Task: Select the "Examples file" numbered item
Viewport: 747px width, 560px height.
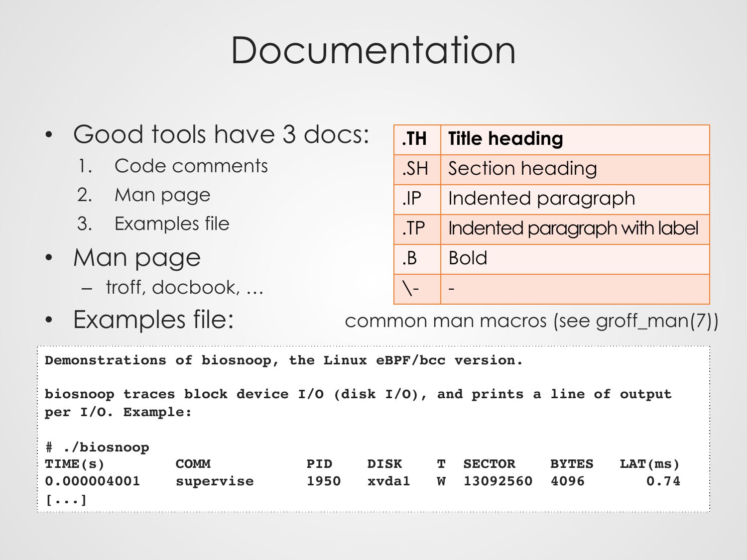Action: (x=172, y=224)
